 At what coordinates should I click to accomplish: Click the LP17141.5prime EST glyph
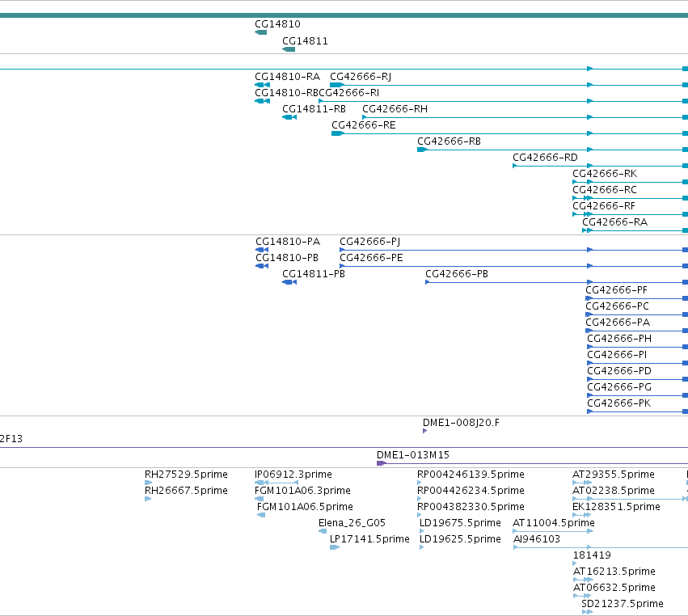click(335, 547)
